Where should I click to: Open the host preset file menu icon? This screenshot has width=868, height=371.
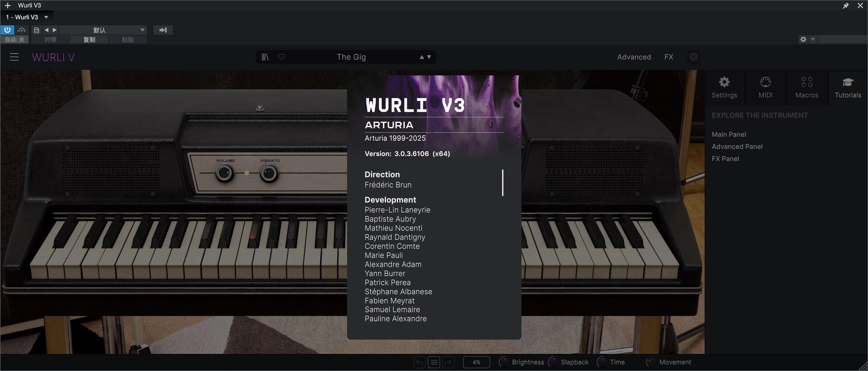tap(37, 30)
